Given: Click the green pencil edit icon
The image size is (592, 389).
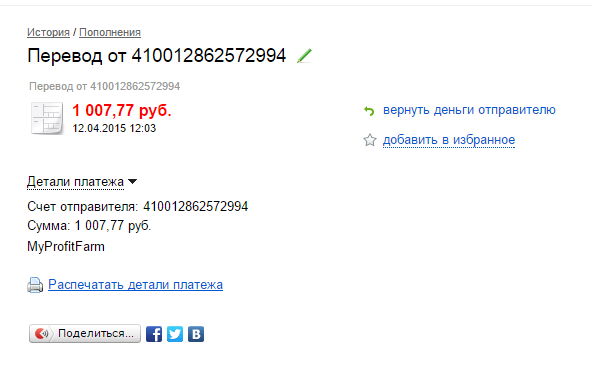Looking at the screenshot, I should tap(304, 56).
